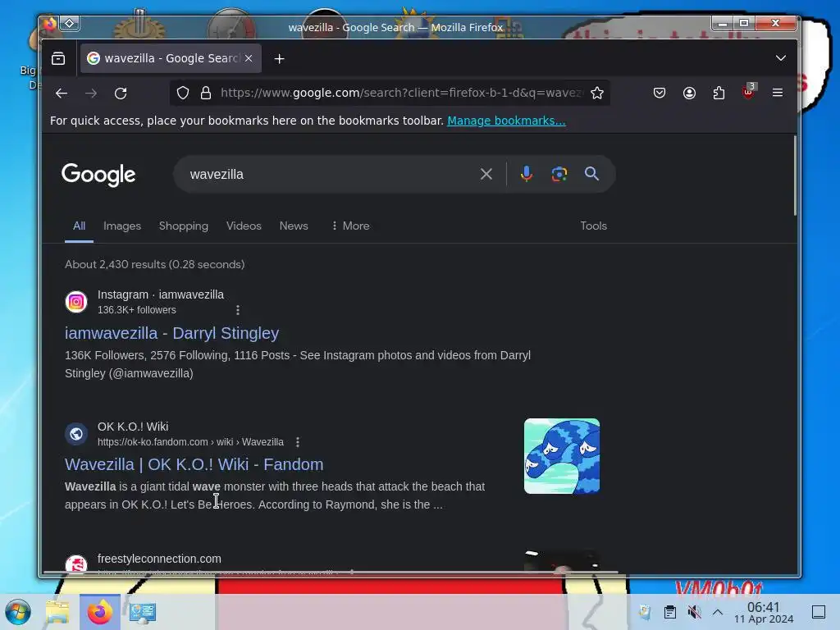Toggle muted volume icon in tray
Screen dimensions: 840x630
point(694,612)
